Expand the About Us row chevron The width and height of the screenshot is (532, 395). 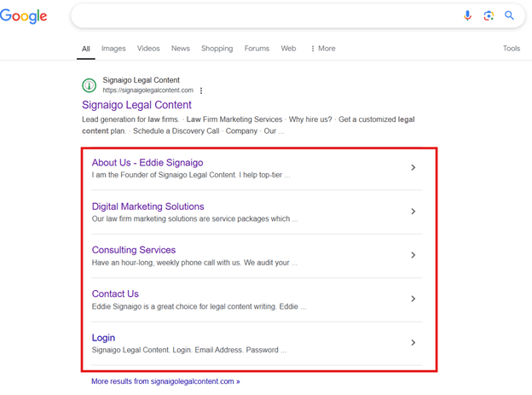413,167
